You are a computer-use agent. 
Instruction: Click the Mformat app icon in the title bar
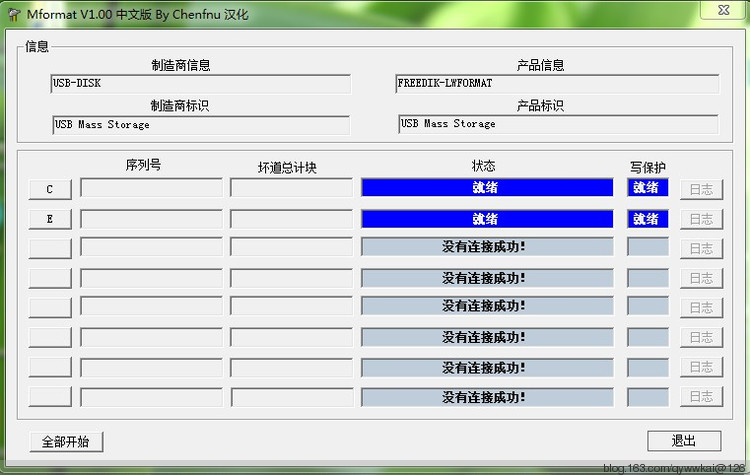14,15
